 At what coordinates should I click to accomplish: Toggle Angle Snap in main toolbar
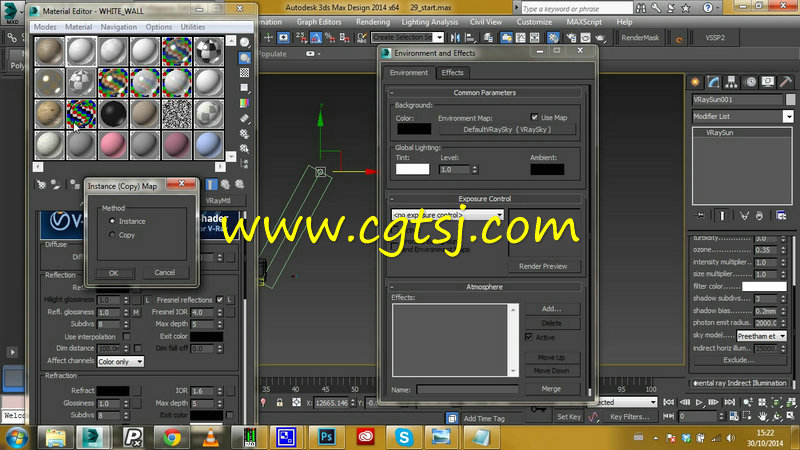coord(316,37)
